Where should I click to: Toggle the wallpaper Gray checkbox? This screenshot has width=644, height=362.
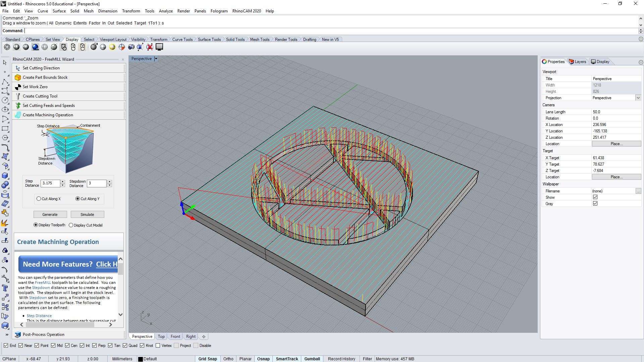point(595,203)
